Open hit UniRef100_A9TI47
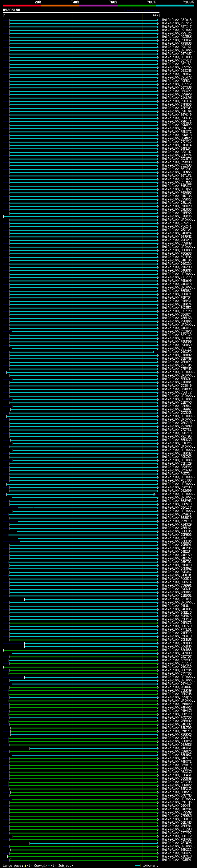This screenshot has height=868, width=197. [176, 26]
